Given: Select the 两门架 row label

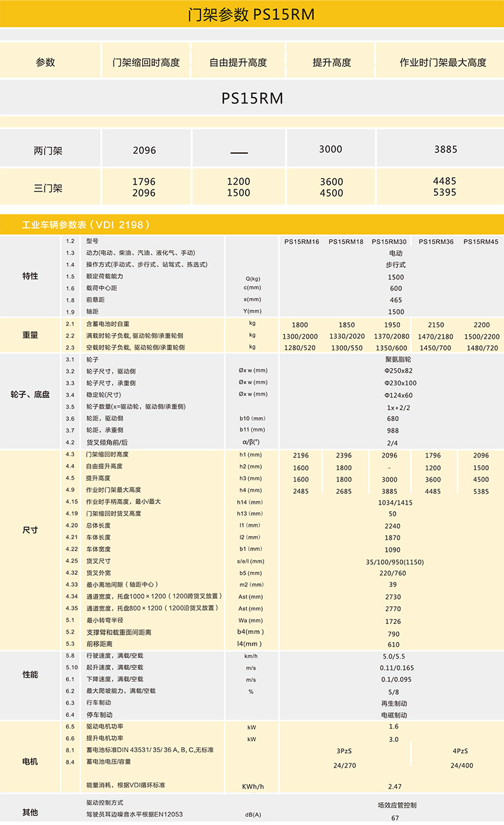Looking at the screenshot, I should coord(48,151).
